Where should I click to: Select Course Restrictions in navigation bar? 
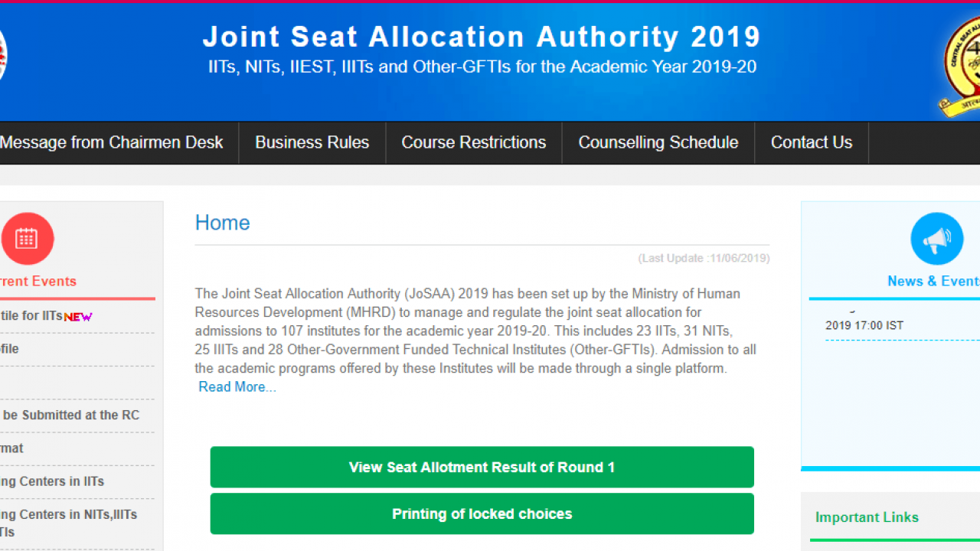[x=473, y=142]
